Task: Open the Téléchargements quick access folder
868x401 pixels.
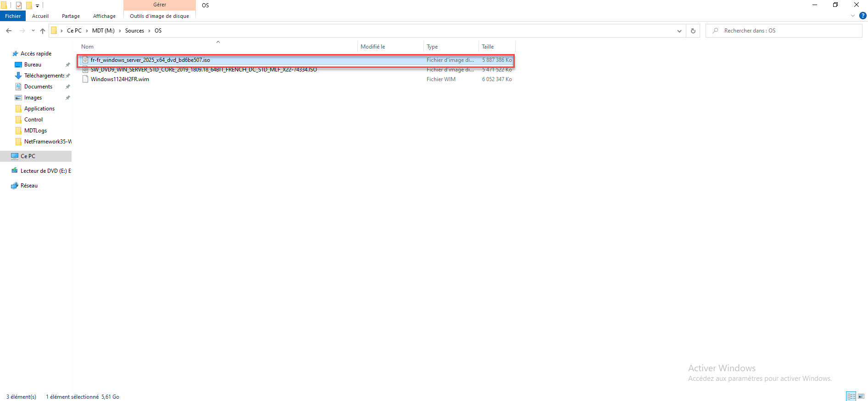Action: point(44,76)
